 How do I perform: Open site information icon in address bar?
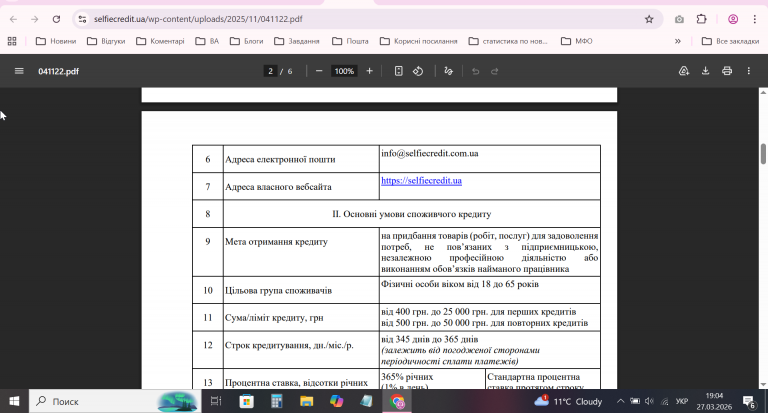point(83,19)
